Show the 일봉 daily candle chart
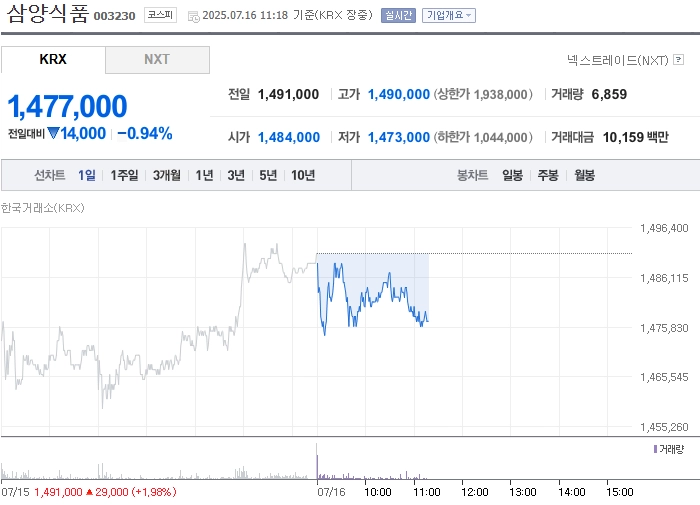700x505 pixels. [512, 175]
